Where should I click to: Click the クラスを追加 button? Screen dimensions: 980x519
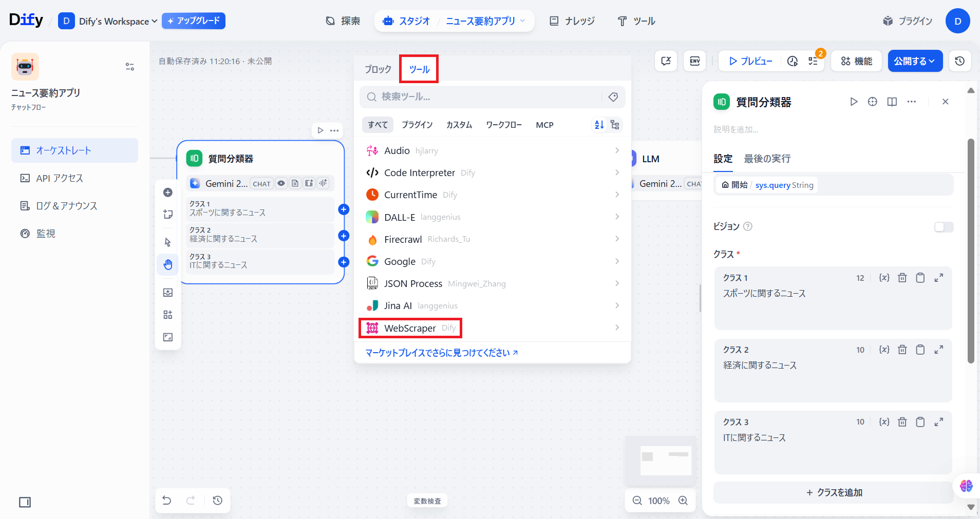pyautogui.click(x=834, y=492)
